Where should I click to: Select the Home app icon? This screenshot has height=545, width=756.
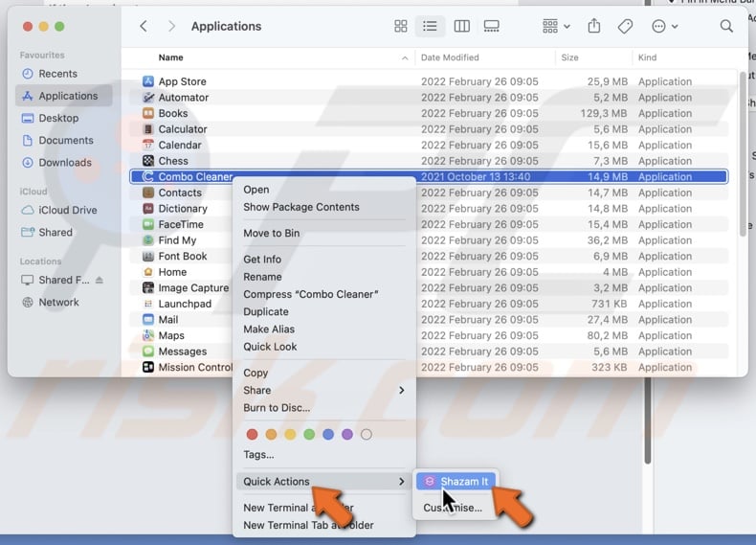coord(148,272)
